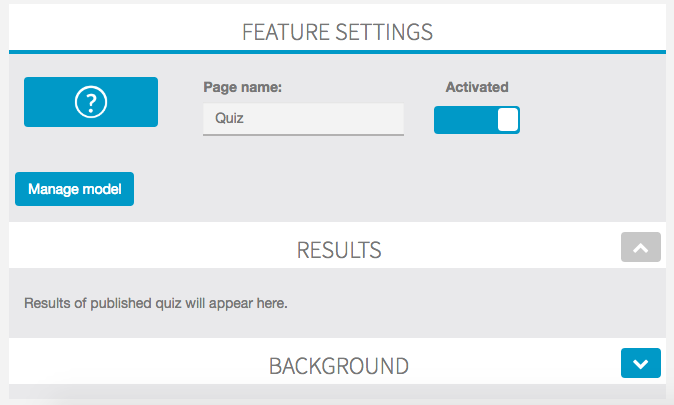Click the question mark help icon
This screenshot has width=674, height=405.
click(91, 102)
